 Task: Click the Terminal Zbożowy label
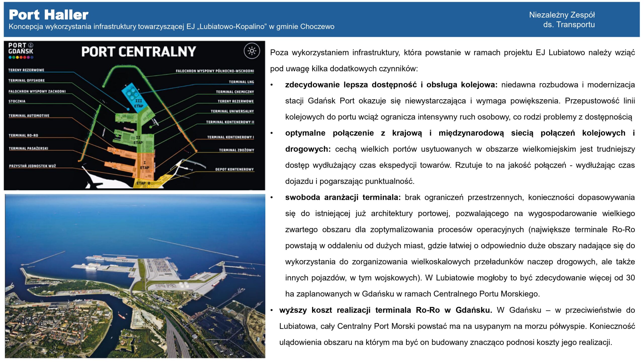pos(236,150)
